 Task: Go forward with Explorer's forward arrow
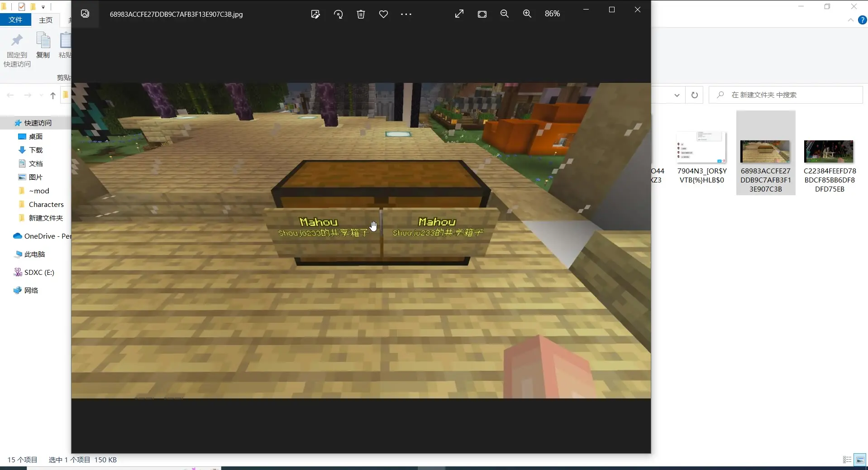pyautogui.click(x=28, y=95)
